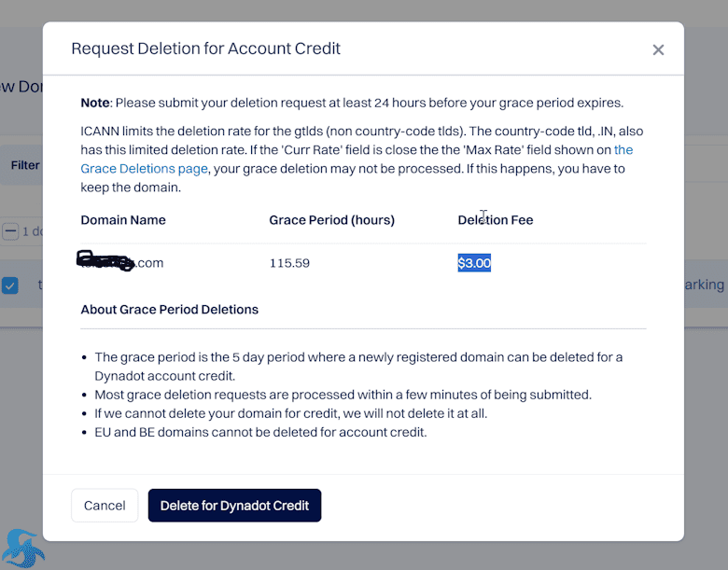Click the highlighted $3.00 deletion fee

click(x=474, y=263)
